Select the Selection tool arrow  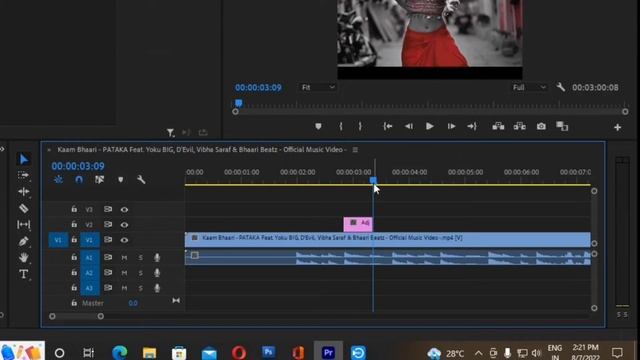coord(24,159)
